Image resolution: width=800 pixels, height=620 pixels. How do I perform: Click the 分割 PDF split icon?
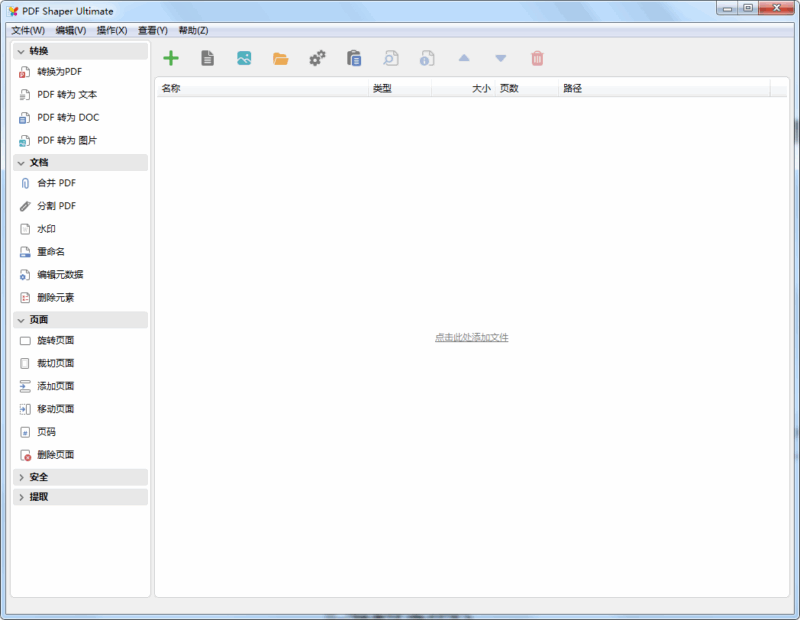[x=24, y=206]
